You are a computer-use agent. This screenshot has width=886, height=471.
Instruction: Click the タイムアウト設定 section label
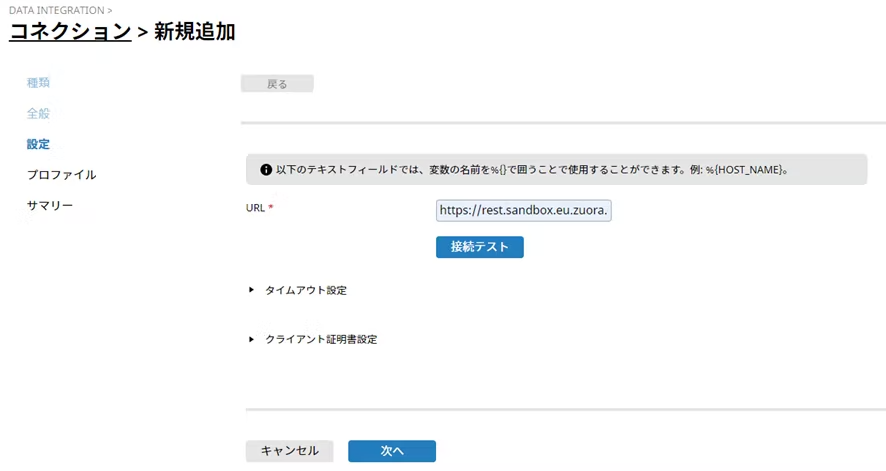[x=305, y=290]
